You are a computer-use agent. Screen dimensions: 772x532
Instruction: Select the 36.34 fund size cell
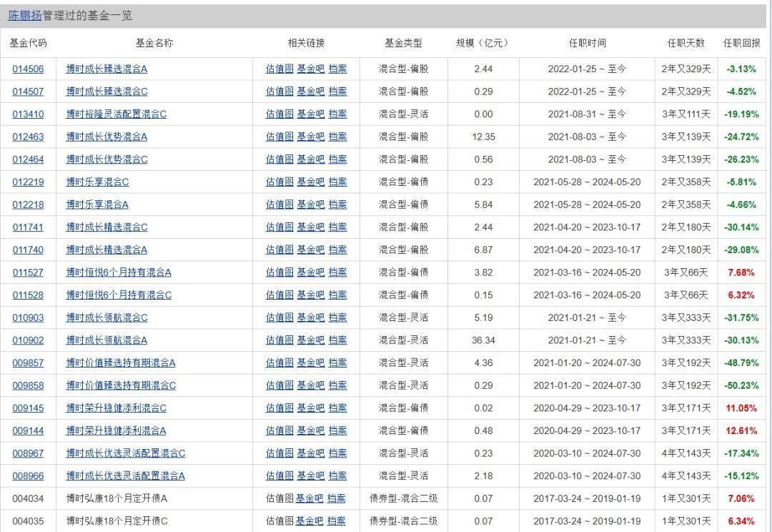(x=483, y=340)
